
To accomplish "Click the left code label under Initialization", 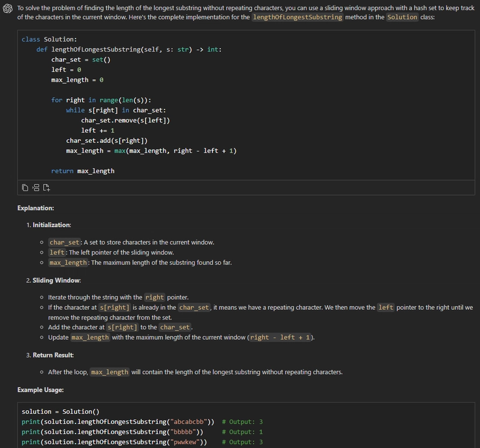I will (57, 253).
